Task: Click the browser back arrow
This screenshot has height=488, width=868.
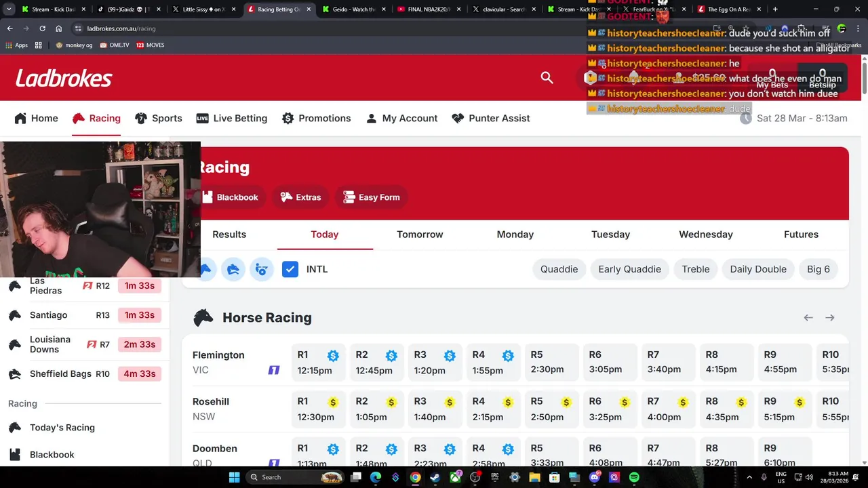Action: (x=9, y=28)
